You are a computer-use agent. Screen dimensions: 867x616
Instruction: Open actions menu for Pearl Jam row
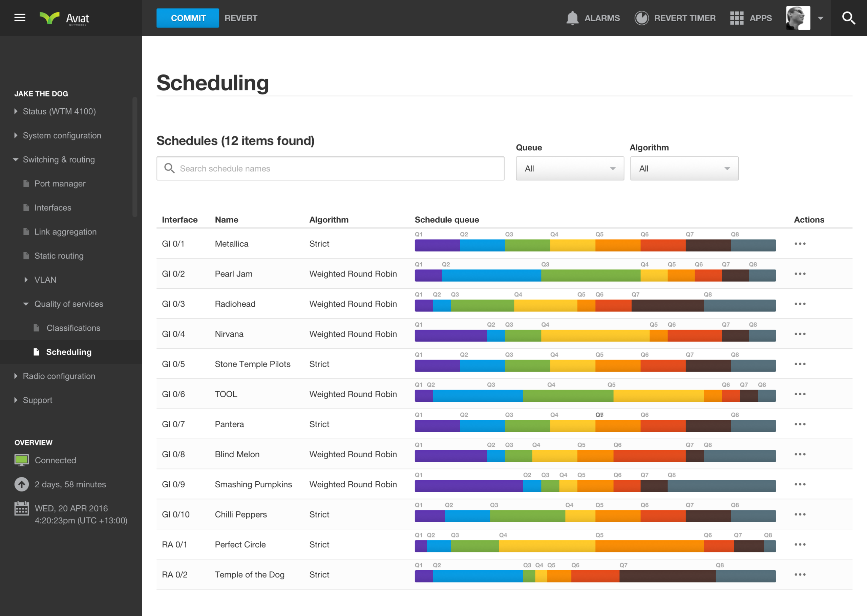coord(800,273)
